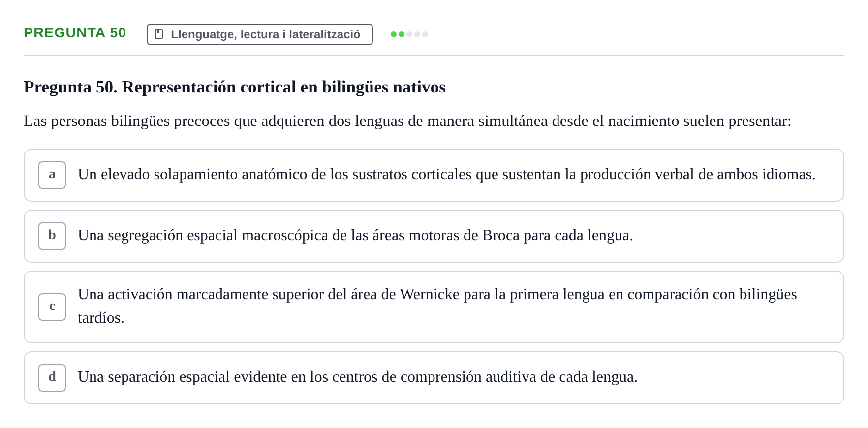The width and height of the screenshot is (868, 428).
Task: Click the book icon in the topic tag
Action: pyautogui.click(x=159, y=34)
